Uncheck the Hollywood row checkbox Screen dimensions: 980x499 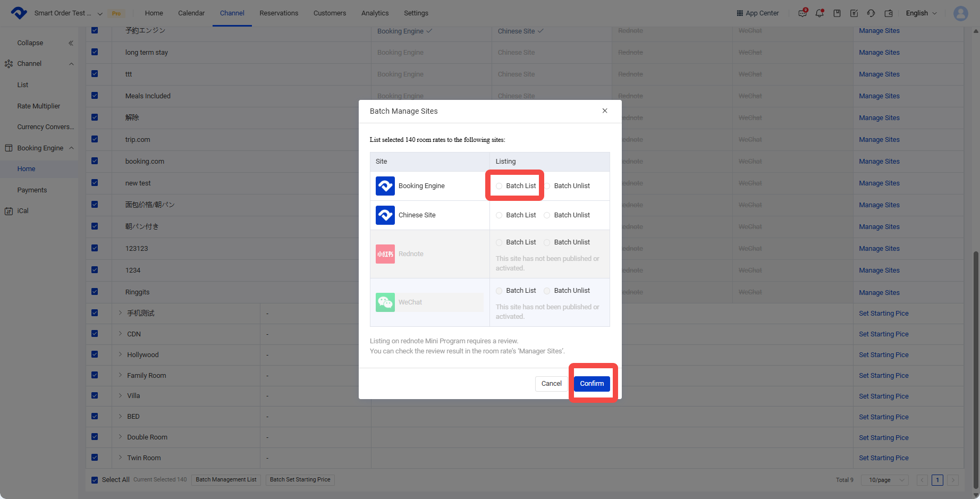95,354
